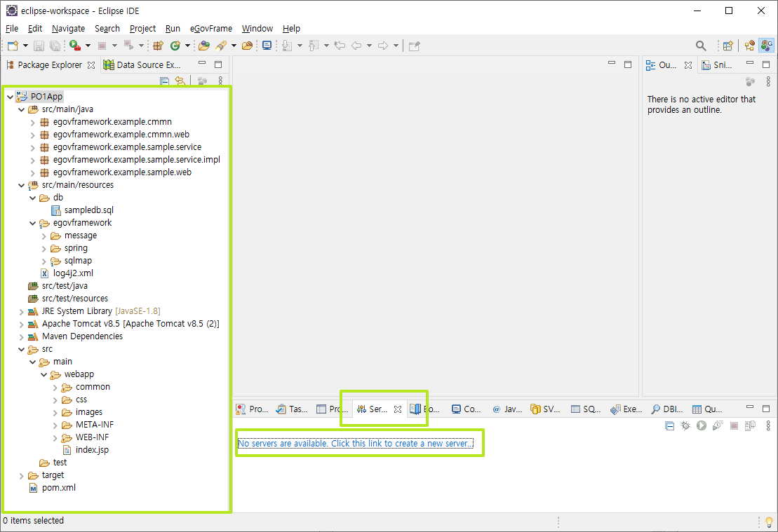Click the Open Task folder toolbar icon
The image size is (778, 532).
point(247,46)
